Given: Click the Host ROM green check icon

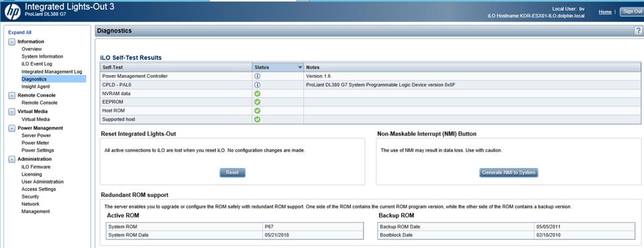Looking at the screenshot, I should (258, 111).
